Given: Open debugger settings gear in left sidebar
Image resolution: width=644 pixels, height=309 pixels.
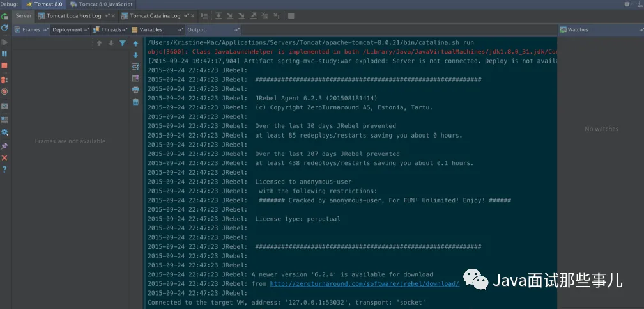Looking at the screenshot, I should (4, 132).
